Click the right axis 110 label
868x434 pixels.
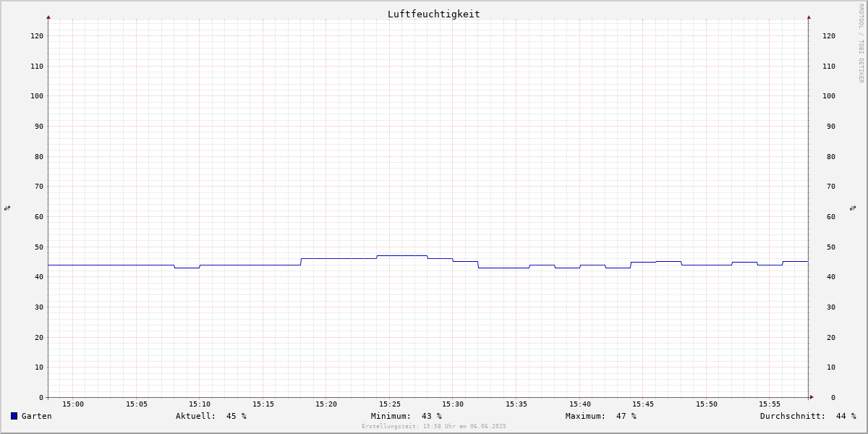click(x=829, y=66)
